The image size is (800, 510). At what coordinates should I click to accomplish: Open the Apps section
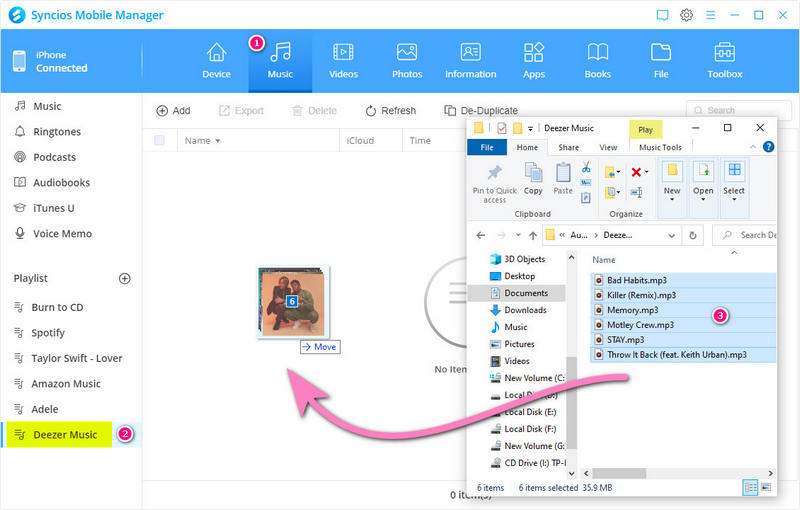pyautogui.click(x=534, y=61)
